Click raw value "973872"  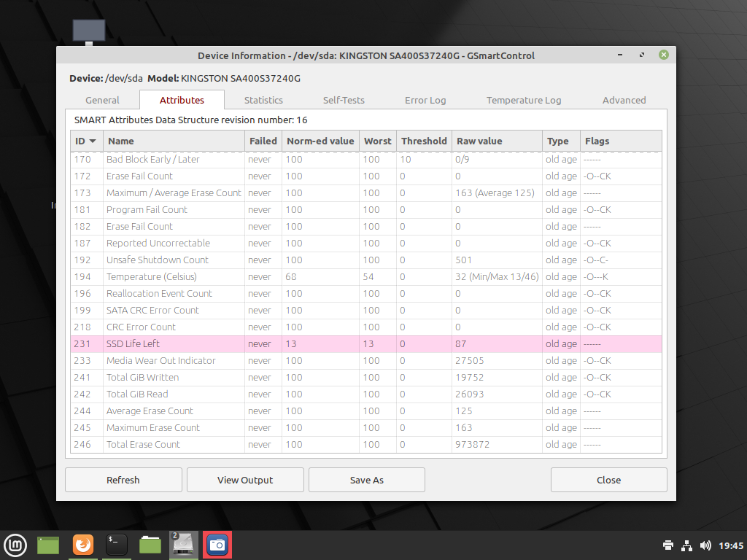coord(472,444)
